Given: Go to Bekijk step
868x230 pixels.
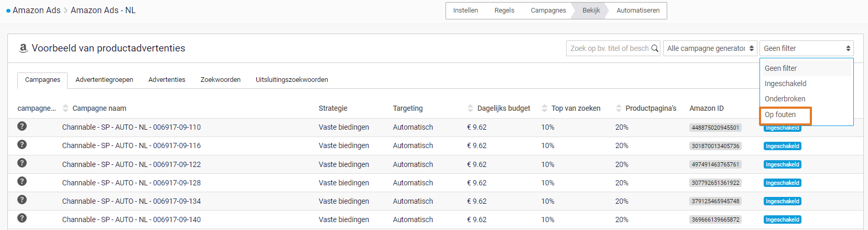Looking at the screenshot, I should pos(591,11).
